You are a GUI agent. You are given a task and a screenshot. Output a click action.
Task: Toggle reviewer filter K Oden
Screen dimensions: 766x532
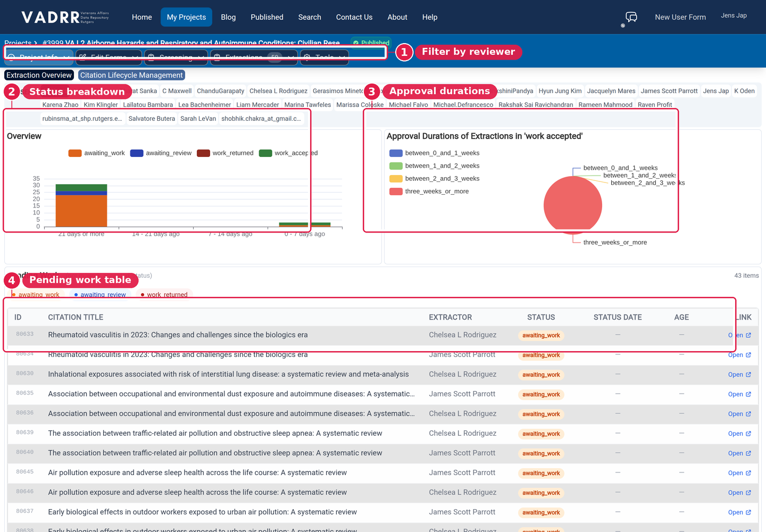(744, 91)
